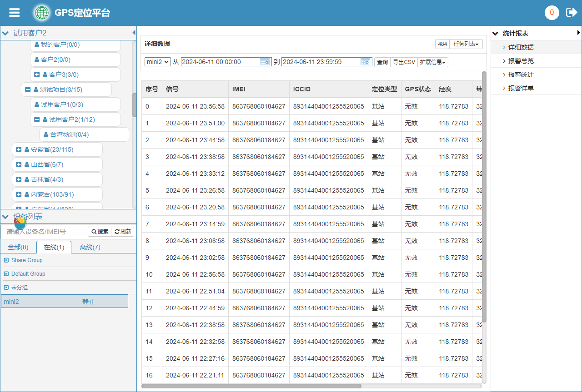This screenshot has height=392, width=582.
Task: Switch to the 离线(7) tab
Action: tap(90, 247)
